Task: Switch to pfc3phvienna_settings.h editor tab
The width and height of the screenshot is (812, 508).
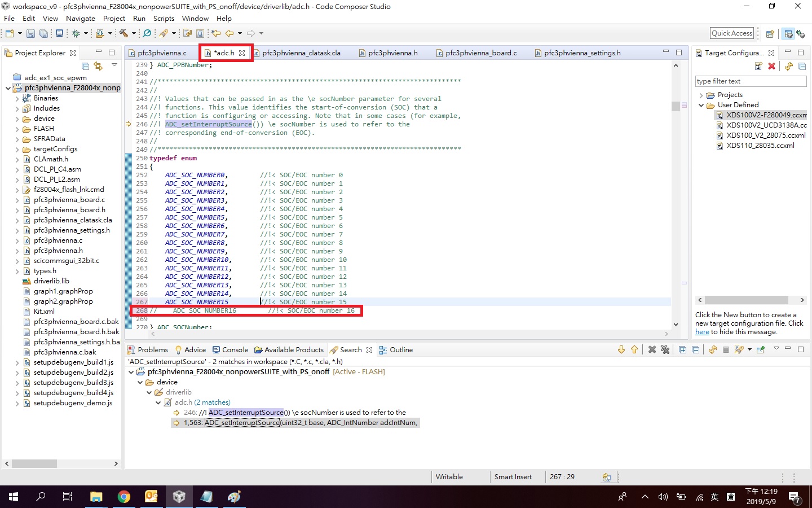Action: tap(582, 53)
